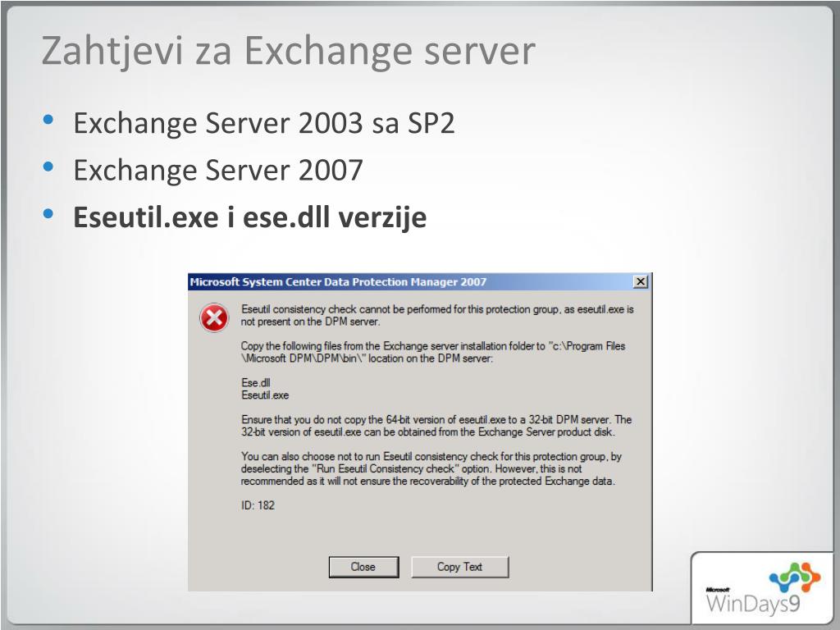The height and width of the screenshot is (630, 840).
Task: Click the bold Eseutil.exe i ese.dll verzije line
Action: [249, 217]
